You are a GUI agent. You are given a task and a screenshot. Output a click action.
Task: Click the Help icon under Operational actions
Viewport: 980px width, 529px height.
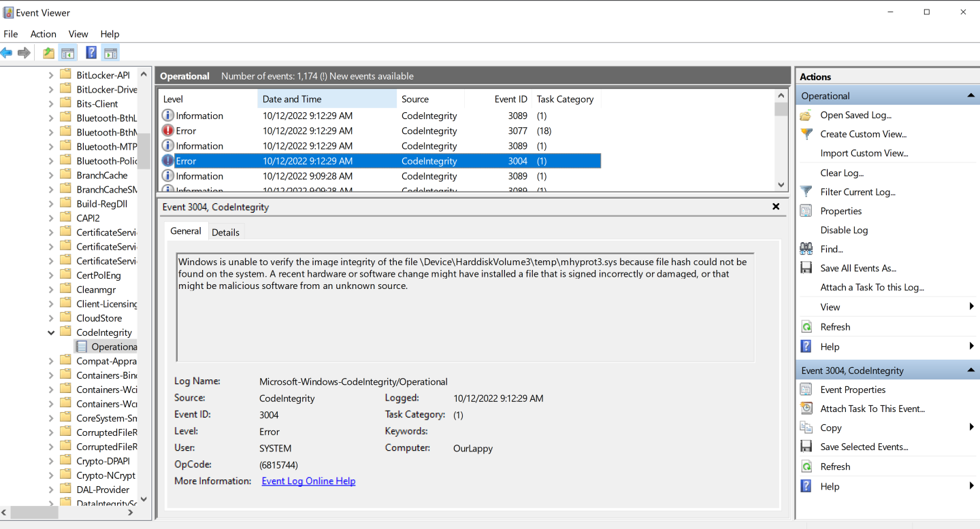(806, 347)
